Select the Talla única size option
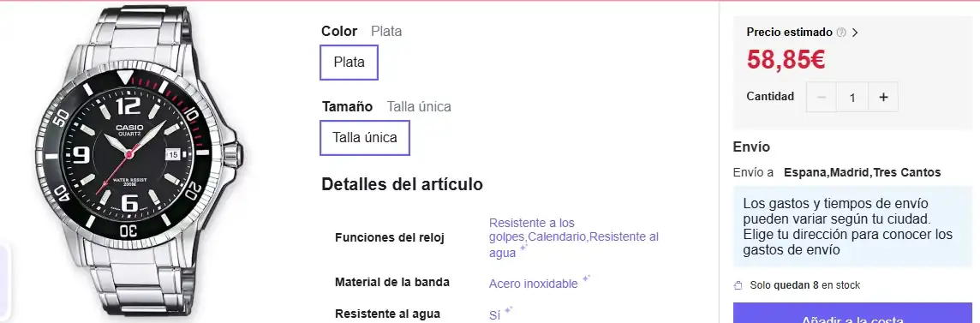The width and height of the screenshot is (980, 323). pos(365,137)
